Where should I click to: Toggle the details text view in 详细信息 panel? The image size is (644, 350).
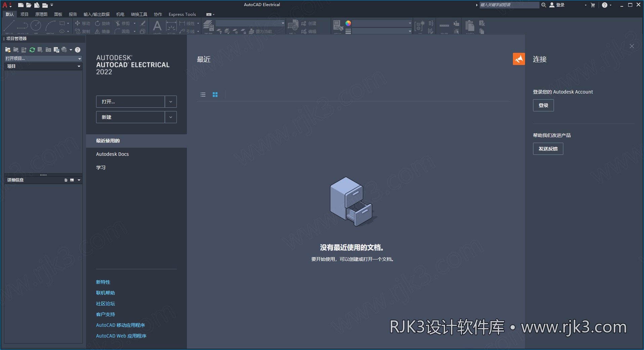pyautogui.click(x=66, y=180)
